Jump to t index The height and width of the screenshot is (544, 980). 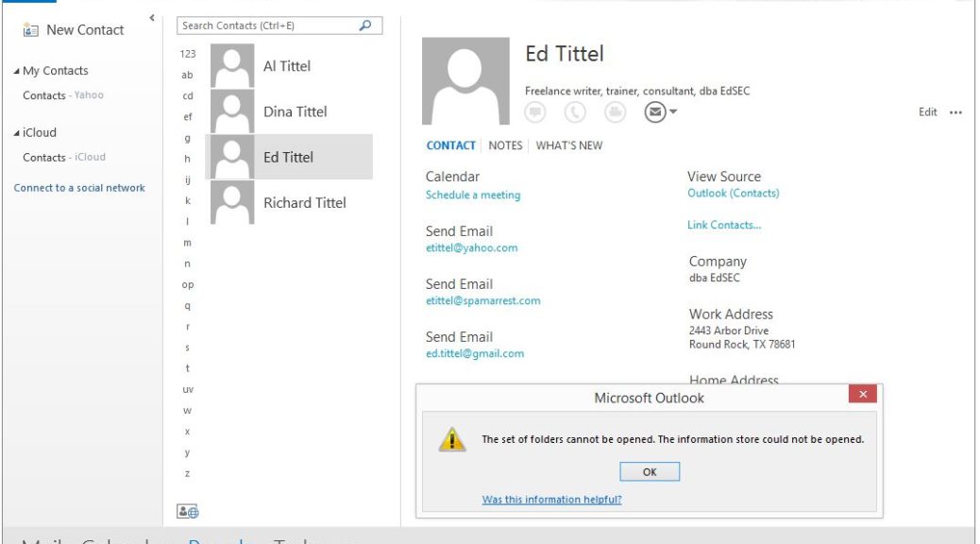click(x=188, y=369)
